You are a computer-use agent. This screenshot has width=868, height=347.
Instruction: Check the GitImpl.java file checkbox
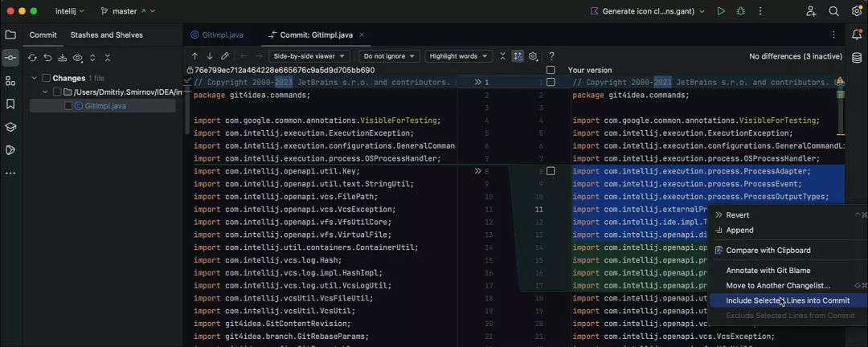point(68,106)
